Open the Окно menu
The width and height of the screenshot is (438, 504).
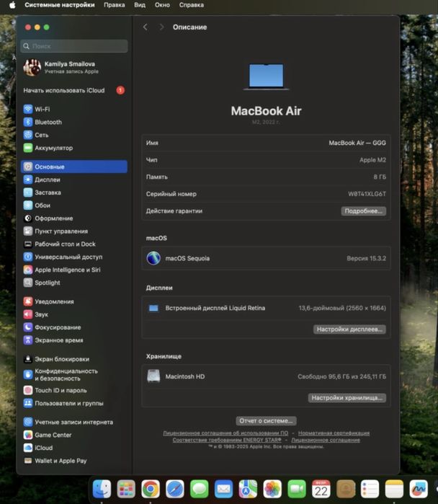tap(162, 5)
